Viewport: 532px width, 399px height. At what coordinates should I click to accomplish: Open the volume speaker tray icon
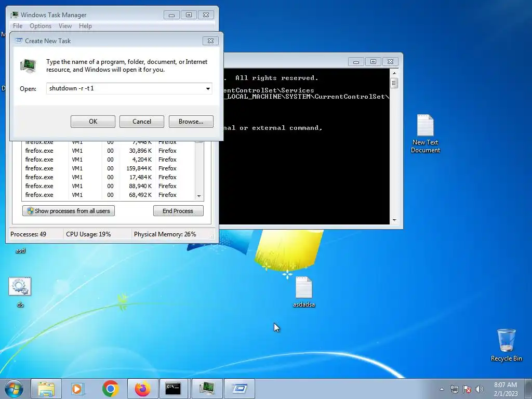[480, 389]
